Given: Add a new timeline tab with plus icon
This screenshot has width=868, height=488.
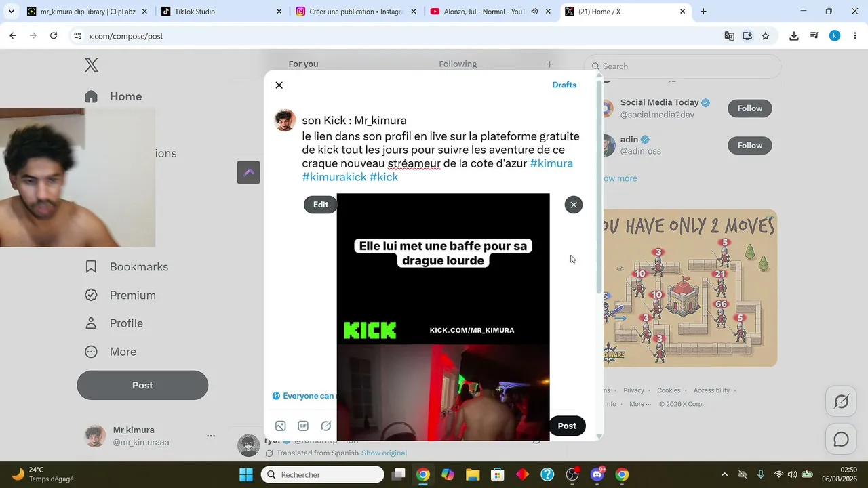Looking at the screenshot, I should (549, 64).
